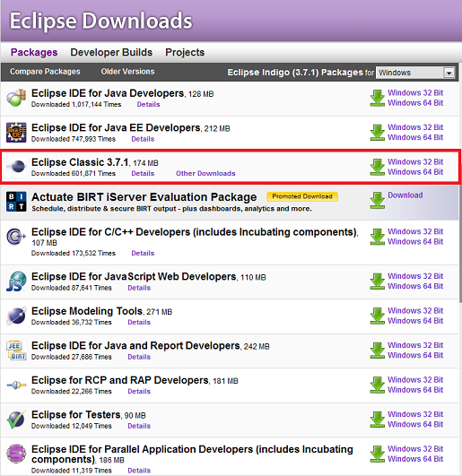Switch to the Projects tab
Viewport: 462px width, 476px height.
(185, 52)
